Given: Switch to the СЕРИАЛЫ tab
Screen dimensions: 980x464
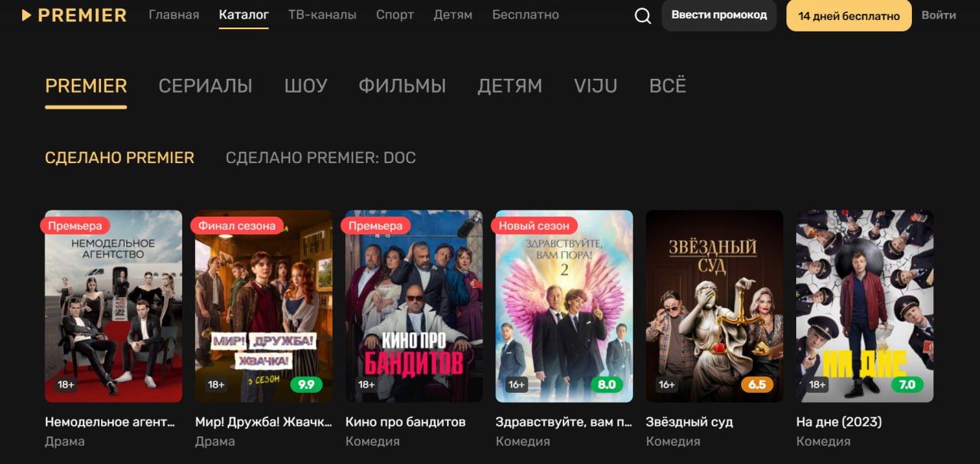Looking at the screenshot, I should [205, 87].
